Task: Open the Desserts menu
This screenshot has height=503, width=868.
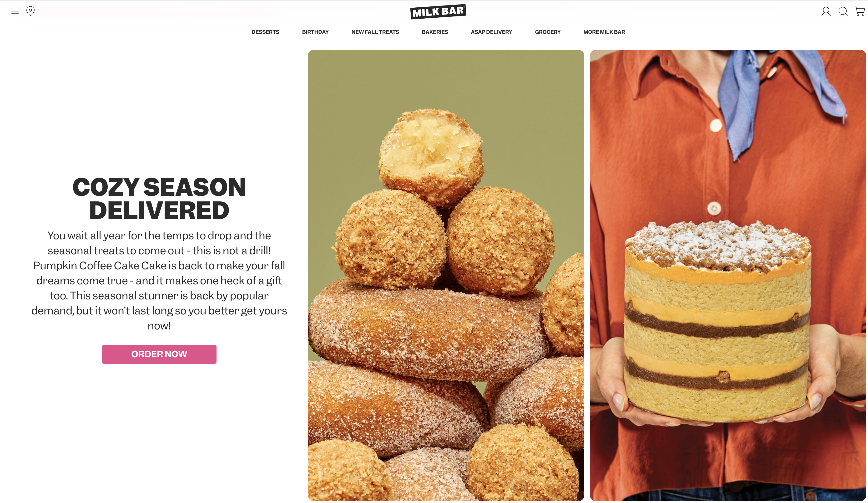Action: pyautogui.click(x=265, y=32)
